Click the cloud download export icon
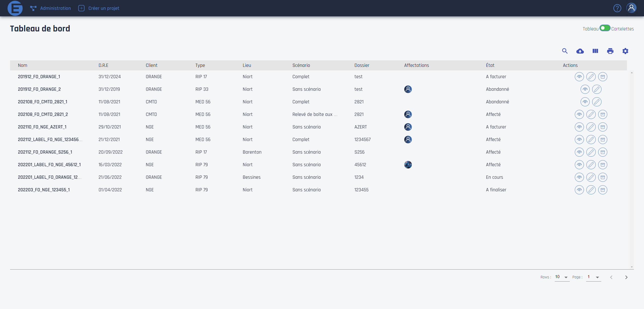This screenshot has height=309, width=644. [x=580, y=51]
